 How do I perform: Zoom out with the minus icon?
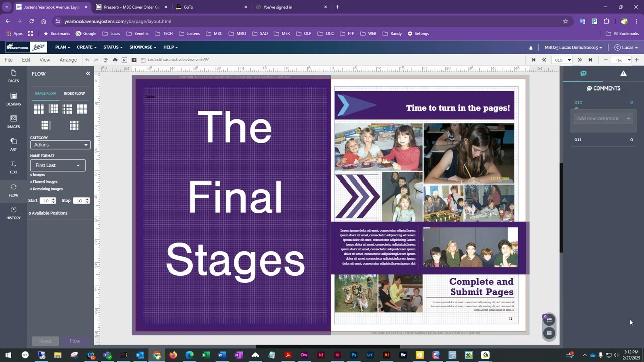coord(606,60)
